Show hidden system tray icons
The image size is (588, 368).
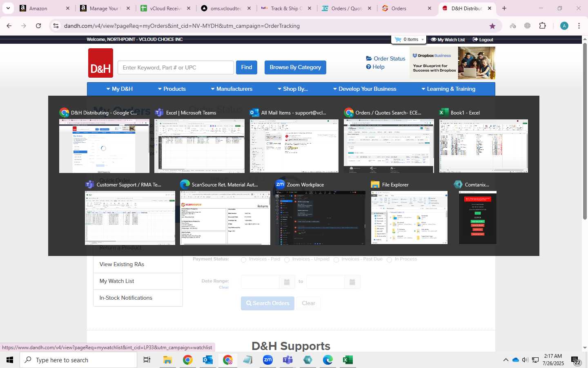[506, 360]
